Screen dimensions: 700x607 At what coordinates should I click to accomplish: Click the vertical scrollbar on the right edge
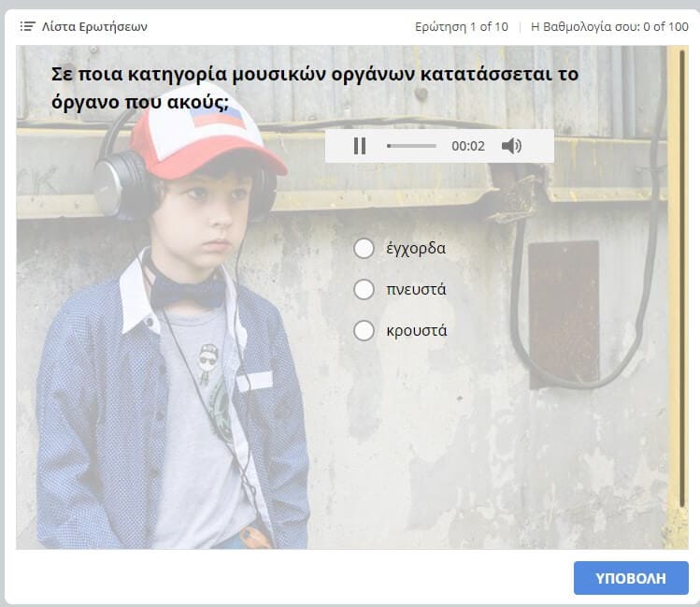[683, 281]
